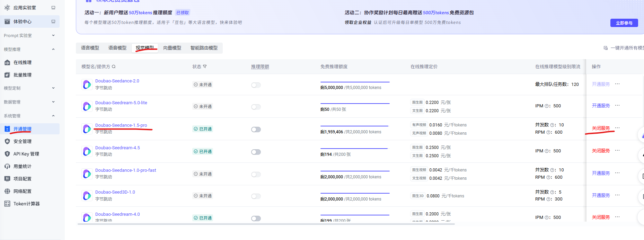This screenshot has height=240, width=644.
Task: Switch to the 智能路由模型 tab
Action: [204, 48]
